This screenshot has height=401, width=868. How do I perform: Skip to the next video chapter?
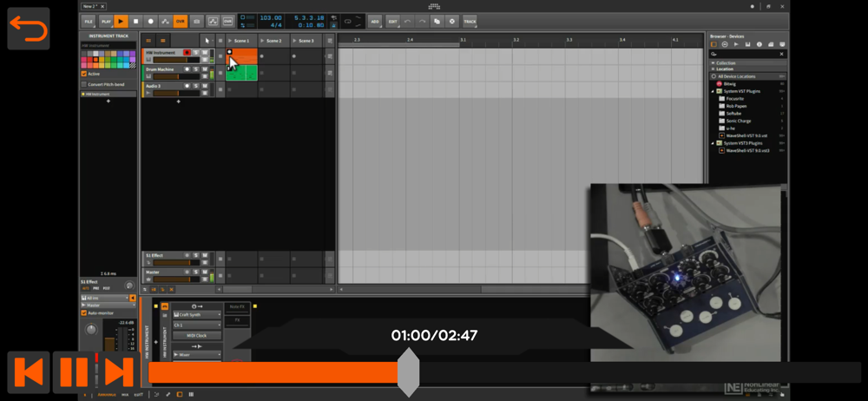point(117,372)
